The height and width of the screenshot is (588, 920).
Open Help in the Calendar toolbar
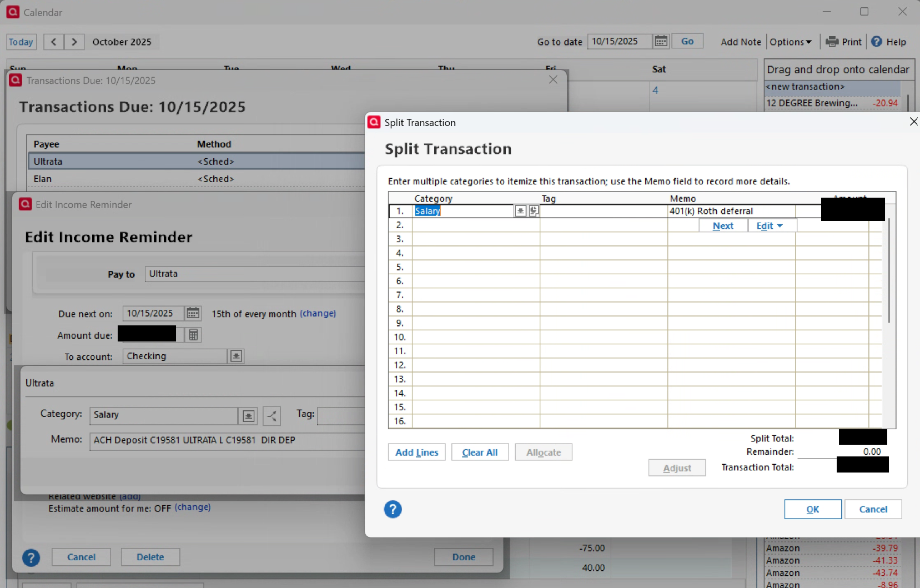[x=888, y=42]
